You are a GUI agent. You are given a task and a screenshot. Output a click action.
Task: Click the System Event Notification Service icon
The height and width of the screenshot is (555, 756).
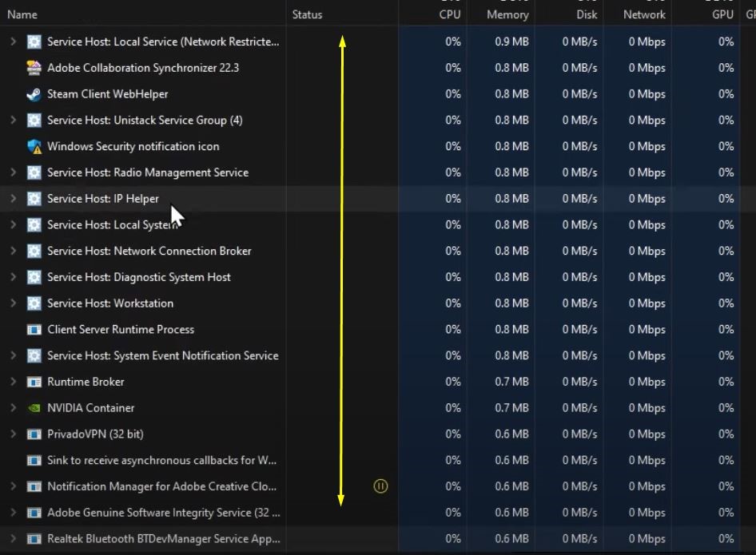[x=34, y=355]
